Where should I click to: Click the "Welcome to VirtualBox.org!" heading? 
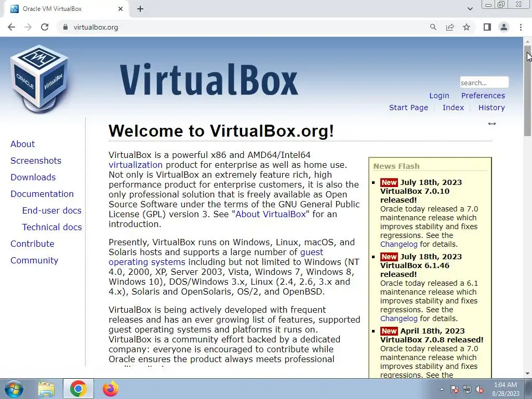[221, 130]
